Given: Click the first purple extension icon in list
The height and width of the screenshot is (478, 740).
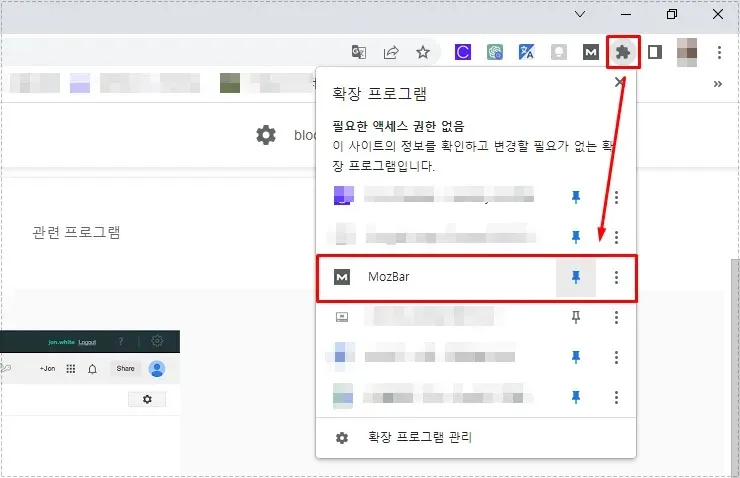Looking at the screenshot, I should (x=344, y=195).
